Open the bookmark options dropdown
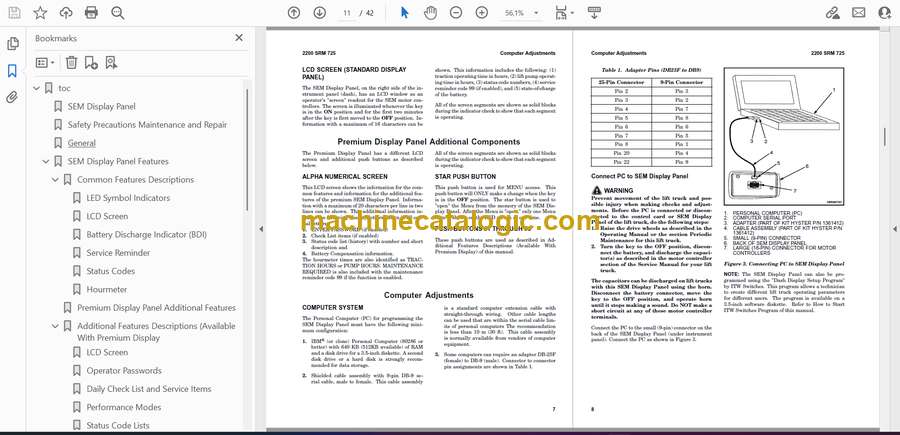Viewport: 900px width, 435px height. coord(45,63)
